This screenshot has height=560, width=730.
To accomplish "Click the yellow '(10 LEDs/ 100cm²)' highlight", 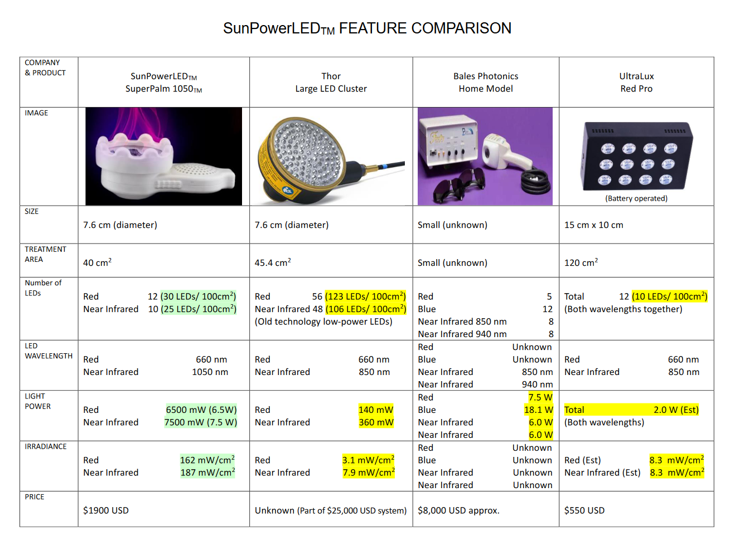I will tap(670, 296).
